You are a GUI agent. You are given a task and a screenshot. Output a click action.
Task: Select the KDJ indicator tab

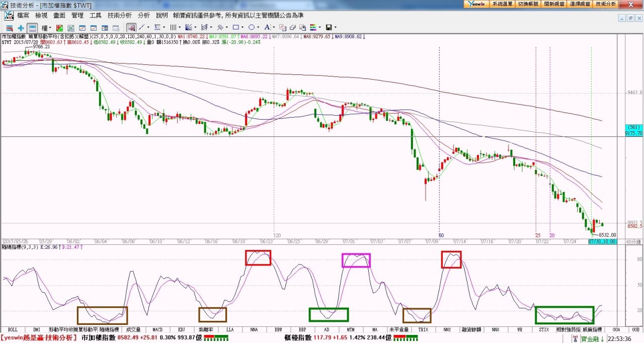pos(182,329)
